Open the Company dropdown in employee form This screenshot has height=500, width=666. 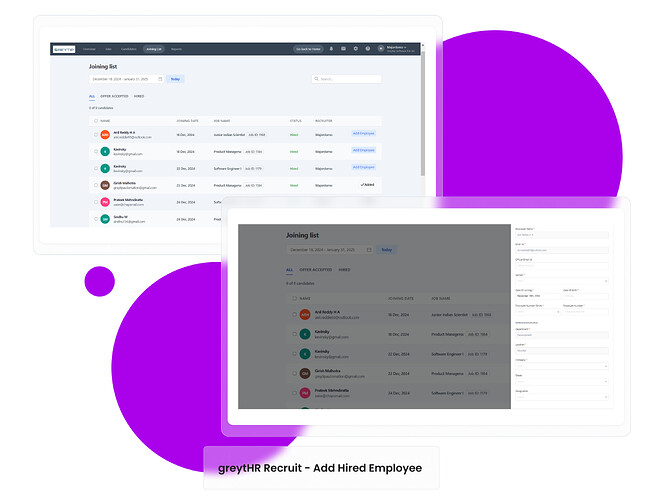tap(562, 366)
